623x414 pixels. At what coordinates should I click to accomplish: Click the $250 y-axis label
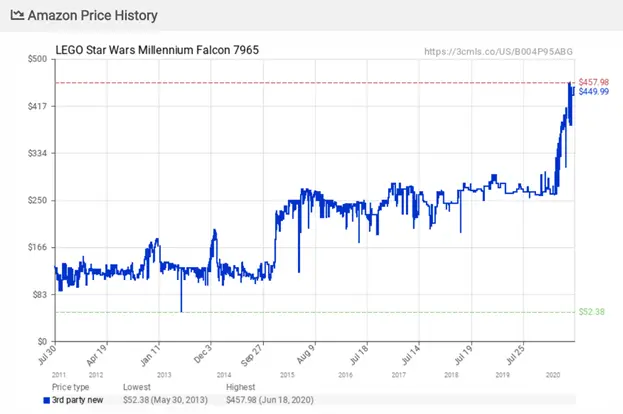point(37,200)
